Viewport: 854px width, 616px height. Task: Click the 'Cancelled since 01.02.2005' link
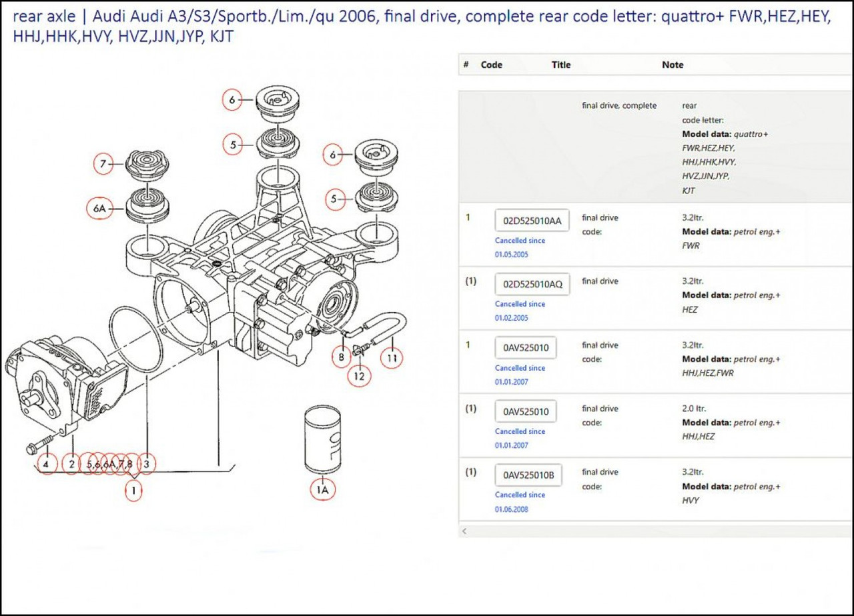pos(520,311)
